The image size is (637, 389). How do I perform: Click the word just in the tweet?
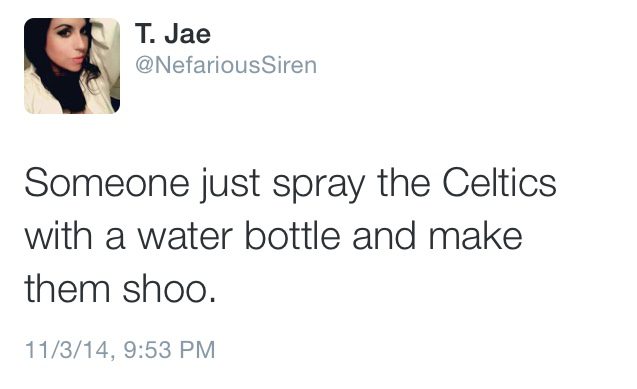click(x=230, y=186)
